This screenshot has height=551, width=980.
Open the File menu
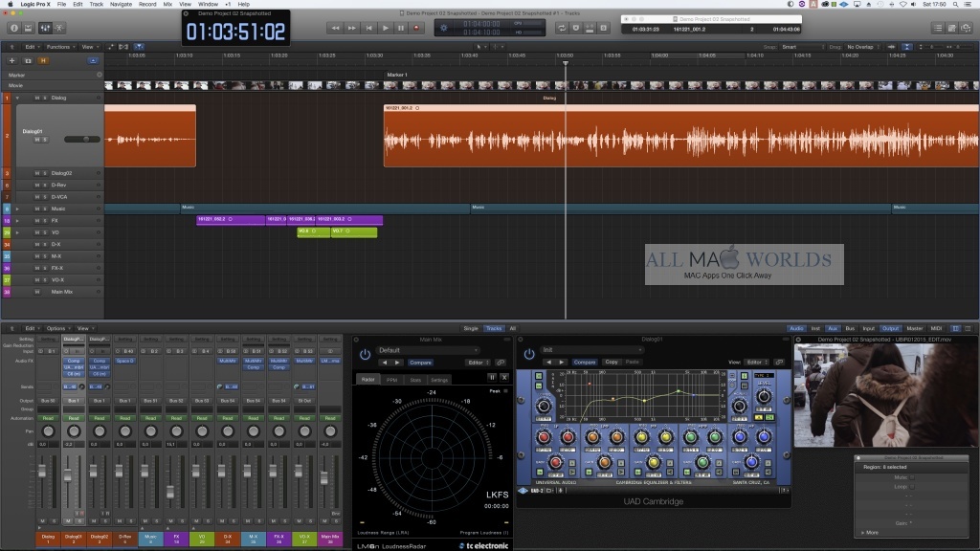61,4
